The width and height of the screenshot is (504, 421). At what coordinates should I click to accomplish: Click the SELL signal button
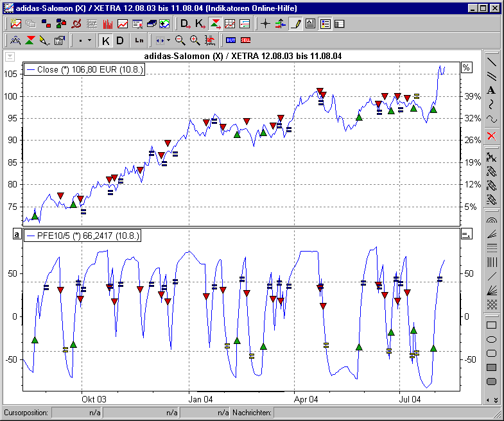tap(245, 40)
